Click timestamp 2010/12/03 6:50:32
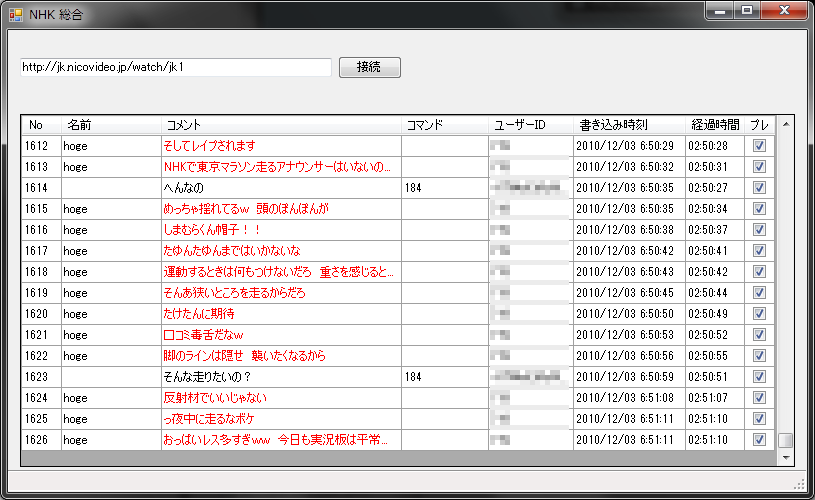Image resolution: width=815 pixels, height=500 pixels. click(x=625, y=167)
